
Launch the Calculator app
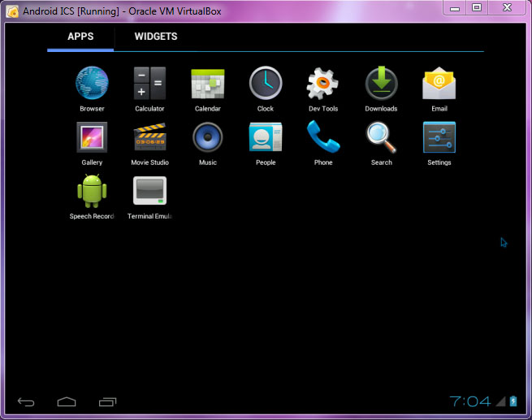tap(149, 83)
